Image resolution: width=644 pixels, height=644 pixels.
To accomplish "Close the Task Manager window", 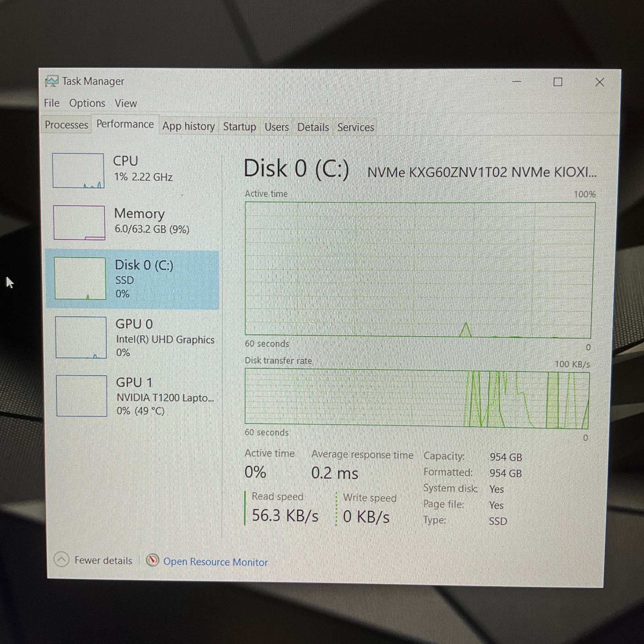I will 600,82.
